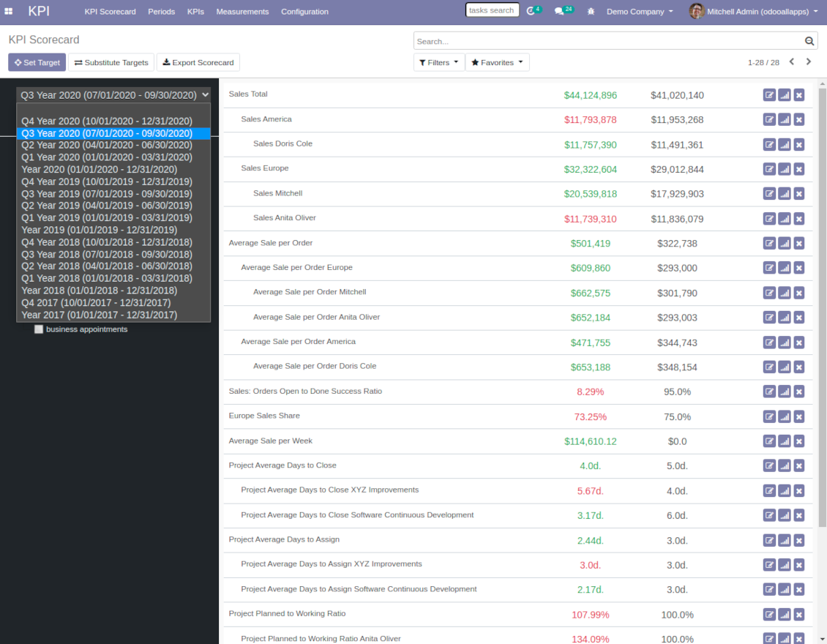Open the activities clock icon
This screenshot has width=827, height=644.
531,11
